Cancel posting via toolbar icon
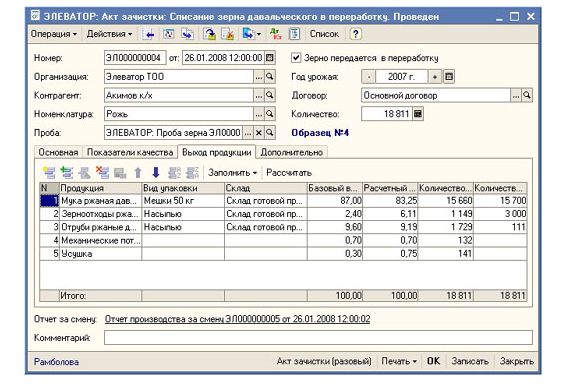 228,34
